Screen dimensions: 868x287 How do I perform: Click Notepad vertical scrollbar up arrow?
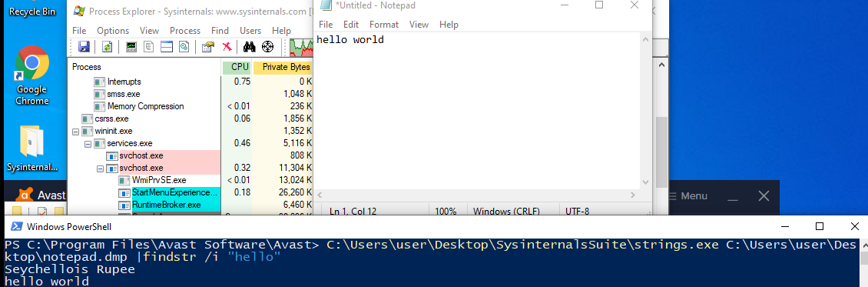pyautogui.click(x=646, y=38)
